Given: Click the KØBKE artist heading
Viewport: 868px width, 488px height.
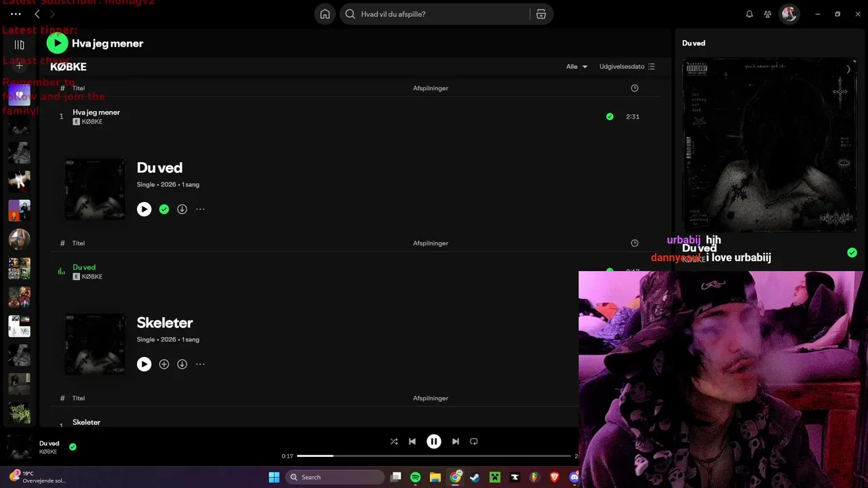Looking at the screenshot, I should 68,66.
